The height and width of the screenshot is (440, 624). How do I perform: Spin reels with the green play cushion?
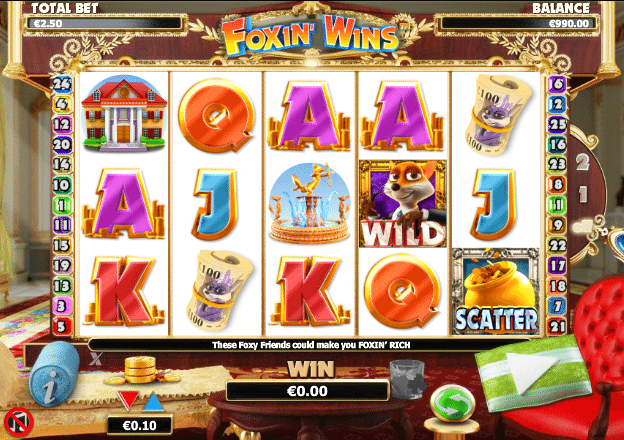tap(532, 372)
